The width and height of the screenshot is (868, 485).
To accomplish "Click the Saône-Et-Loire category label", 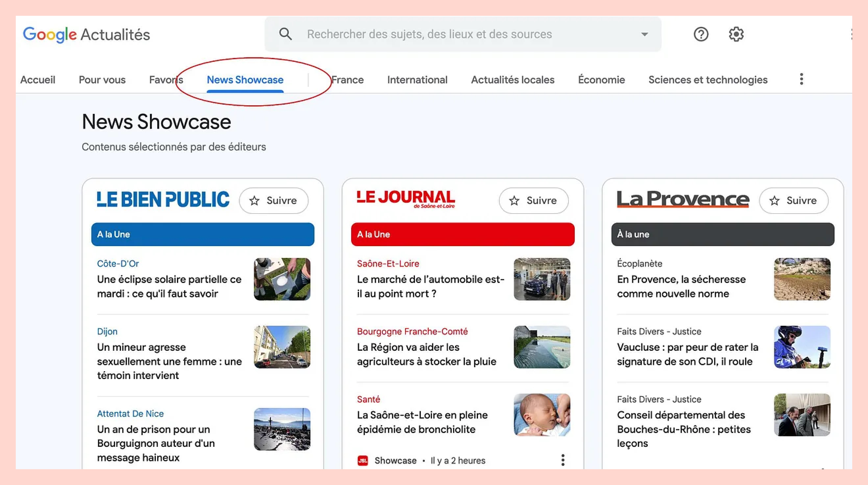I will [388, 264].
